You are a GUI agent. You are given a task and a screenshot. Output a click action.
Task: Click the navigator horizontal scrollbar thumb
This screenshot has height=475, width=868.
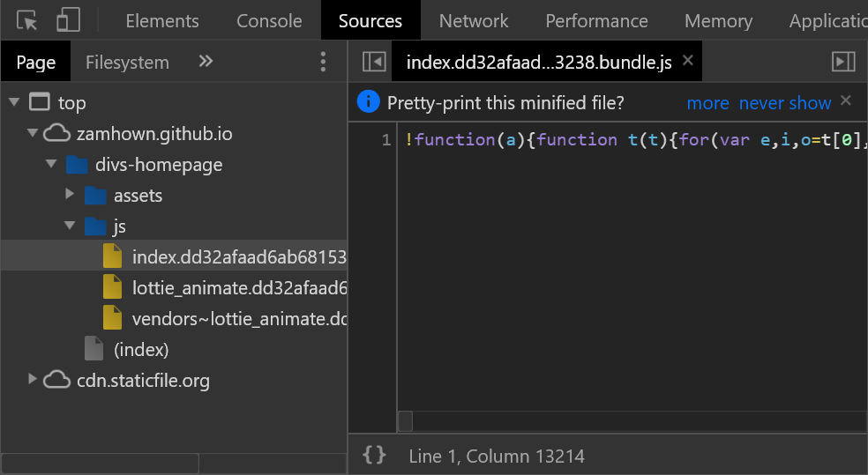click(101, 464)
